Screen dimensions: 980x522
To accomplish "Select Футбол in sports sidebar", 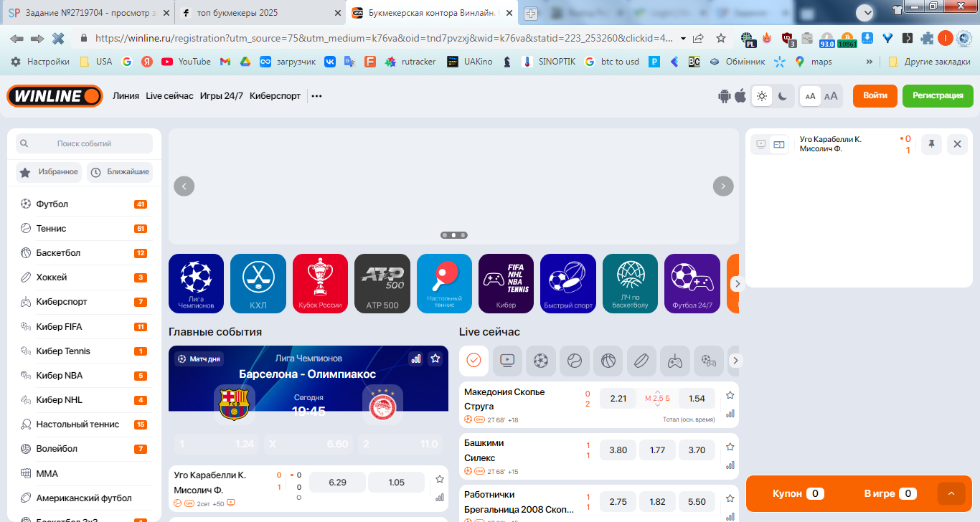I will [84, 204].
